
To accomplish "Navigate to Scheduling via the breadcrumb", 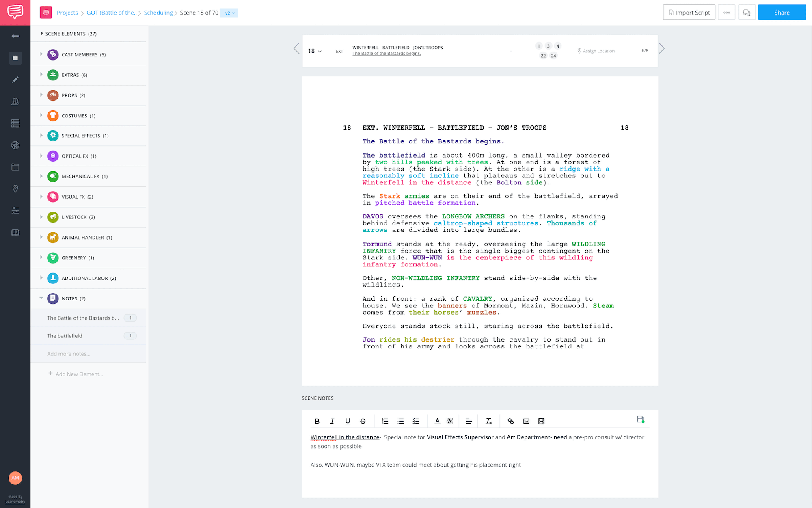I will pyautogui.click(x=158, y=13).
